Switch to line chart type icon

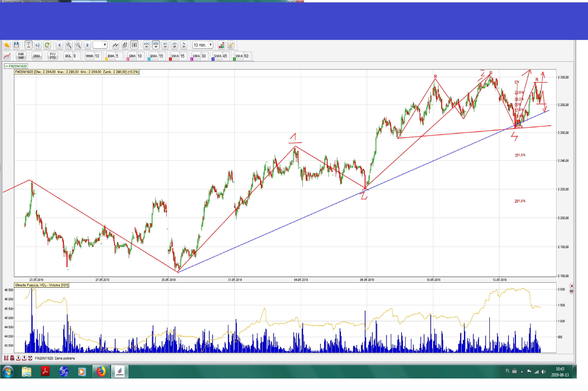coord(115,45)
